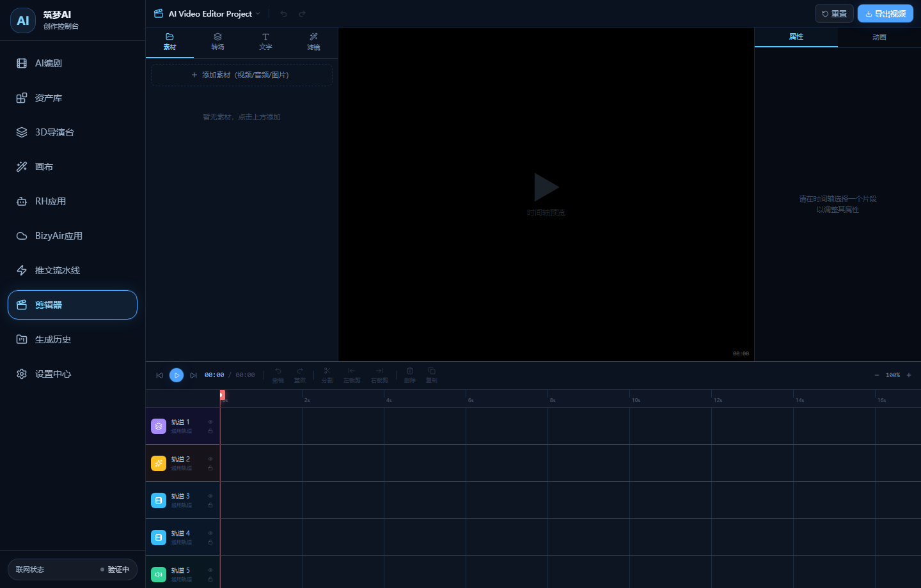This screenshot has height=588, width=921.
Task: Toggle visibility eye of 轨道 3
Action: point(210,496)
